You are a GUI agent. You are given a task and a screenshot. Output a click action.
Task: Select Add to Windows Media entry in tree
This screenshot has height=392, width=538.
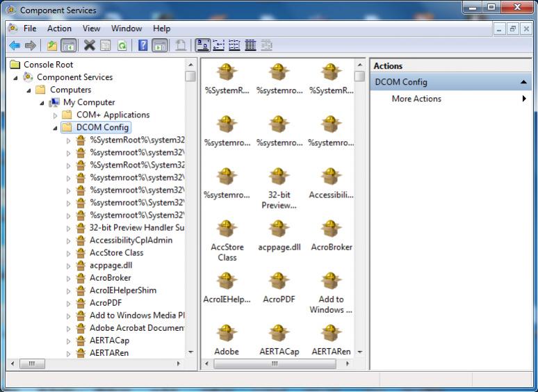coord(137,315)
